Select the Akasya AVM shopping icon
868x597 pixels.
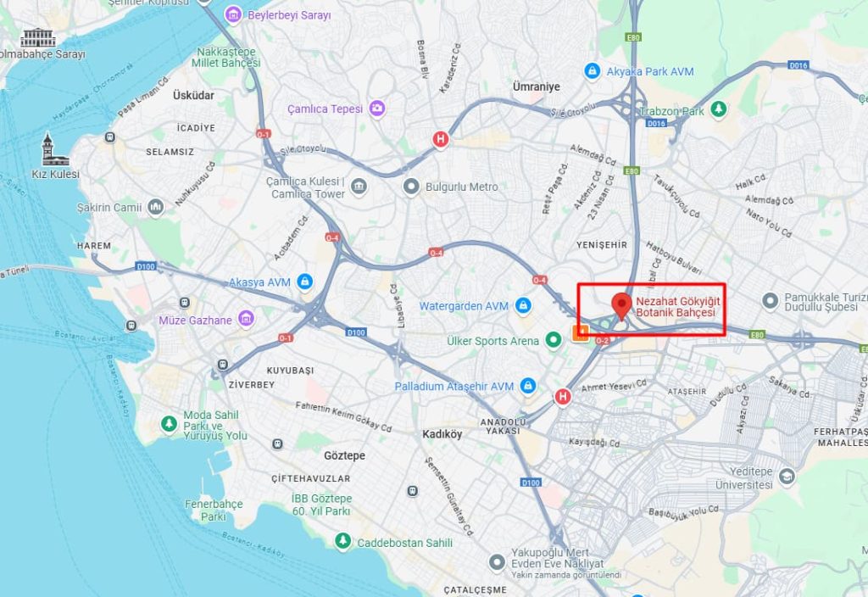click(x=304, y=282)
